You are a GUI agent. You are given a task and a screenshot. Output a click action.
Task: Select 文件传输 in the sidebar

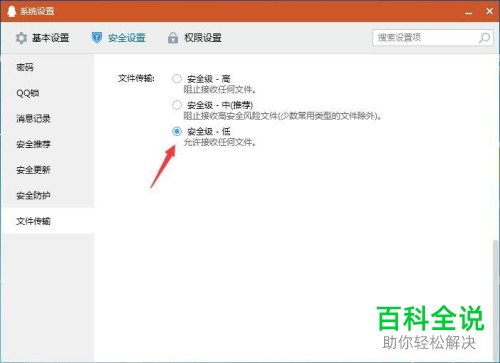47,221
